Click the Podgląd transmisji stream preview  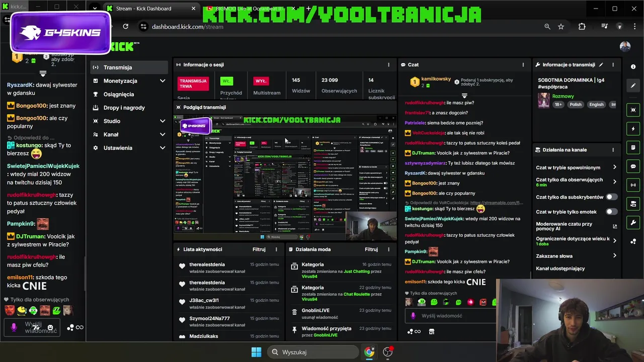click(285, 177)
